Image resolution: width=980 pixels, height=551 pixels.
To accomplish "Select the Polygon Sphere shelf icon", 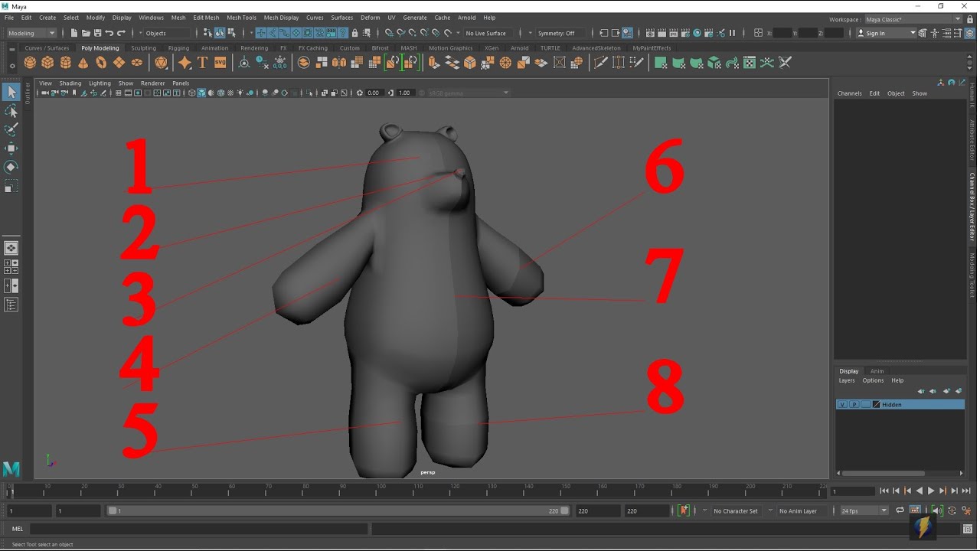I will [x=30, y=62].
